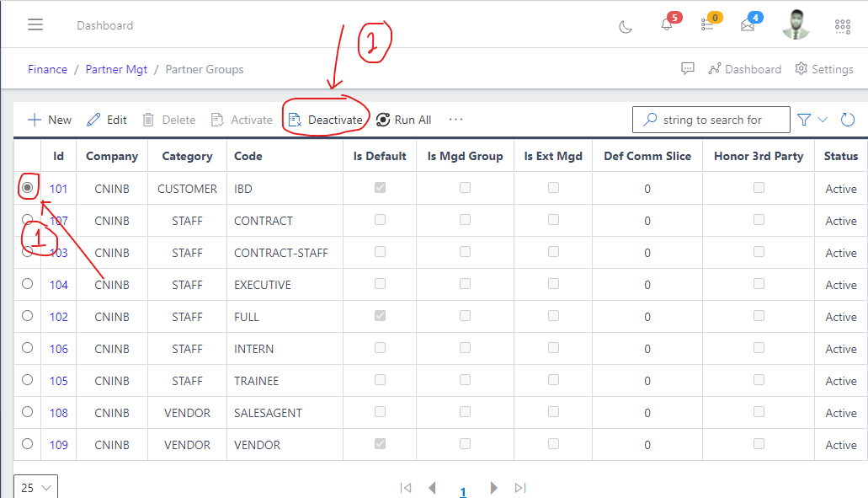
Task: Refresh the Partner Groups list
Action: coord(849,119)
